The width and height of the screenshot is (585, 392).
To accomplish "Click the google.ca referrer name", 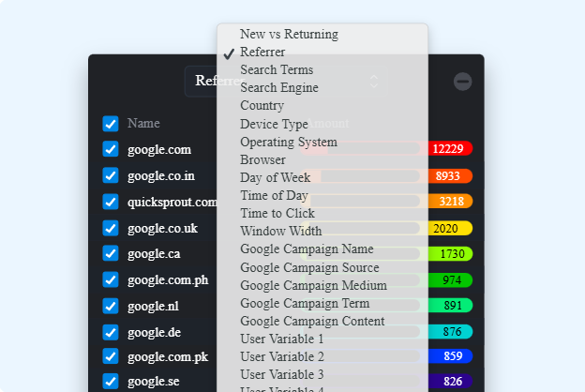I will 154,254.
